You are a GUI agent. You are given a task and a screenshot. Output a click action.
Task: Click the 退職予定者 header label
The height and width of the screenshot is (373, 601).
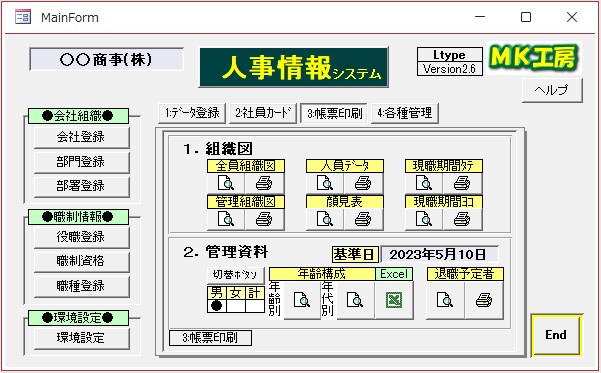(x=465, y=274)
